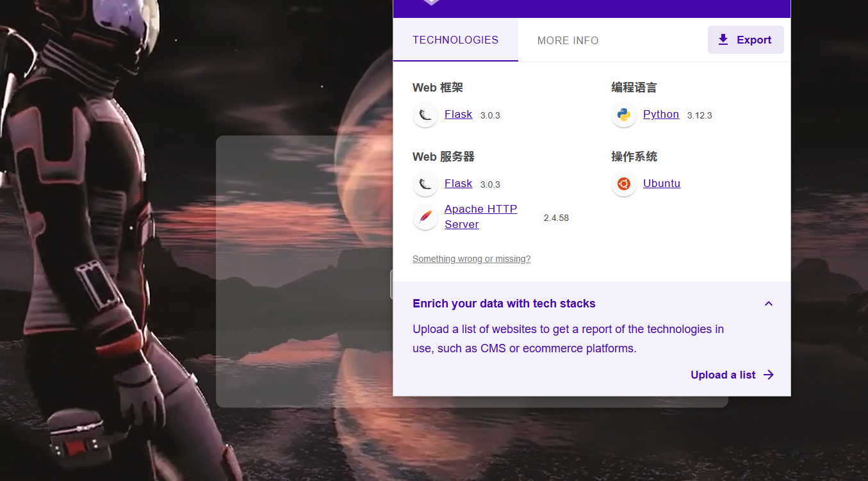The width and height of the screenshot is (868, 481).
Task: Click the Enrich your data heading
Action: coord(504,304)
